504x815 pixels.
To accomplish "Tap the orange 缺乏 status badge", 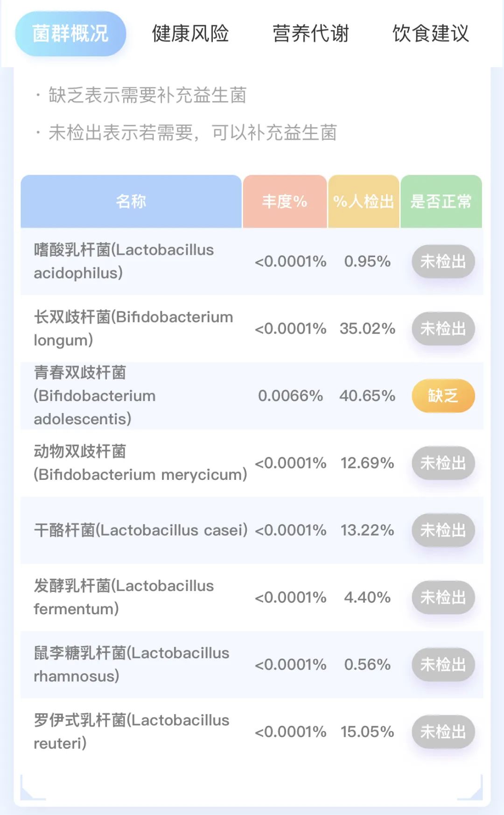I will [x=443, y=396].
